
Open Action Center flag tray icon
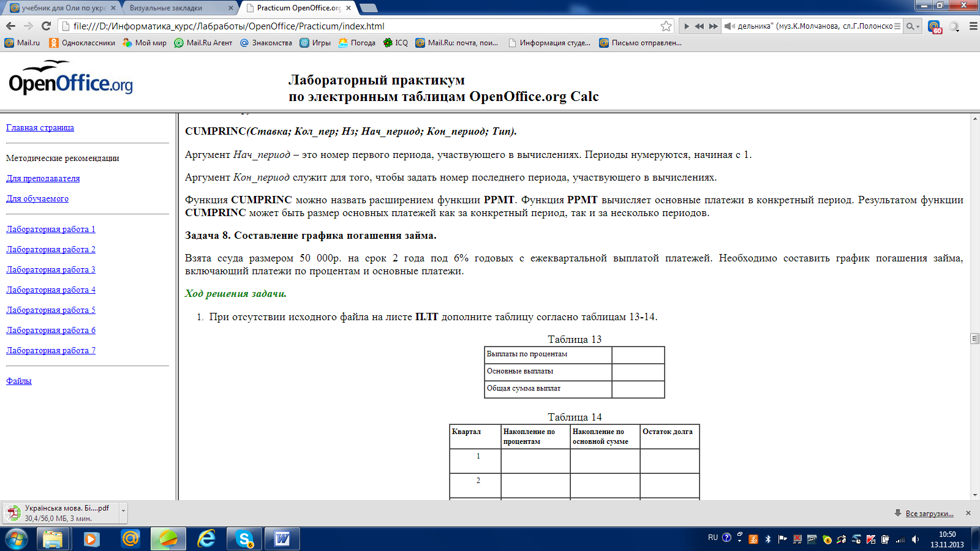pyautogui.click(x=783, y=539)
